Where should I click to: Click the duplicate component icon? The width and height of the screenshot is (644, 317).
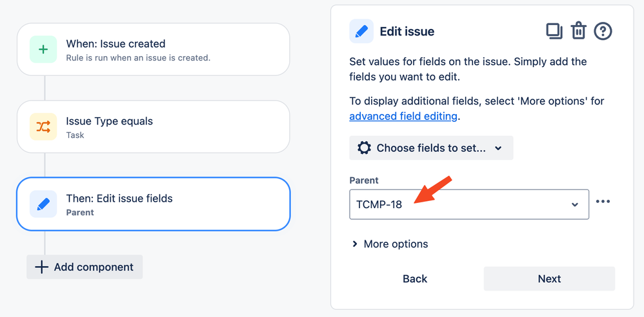(554, 31)
